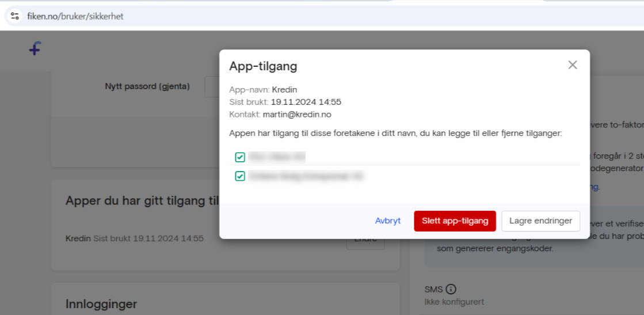Click the red Slett app-tilgang button
The width and height of the screenshot is (644, 315).
455,221
